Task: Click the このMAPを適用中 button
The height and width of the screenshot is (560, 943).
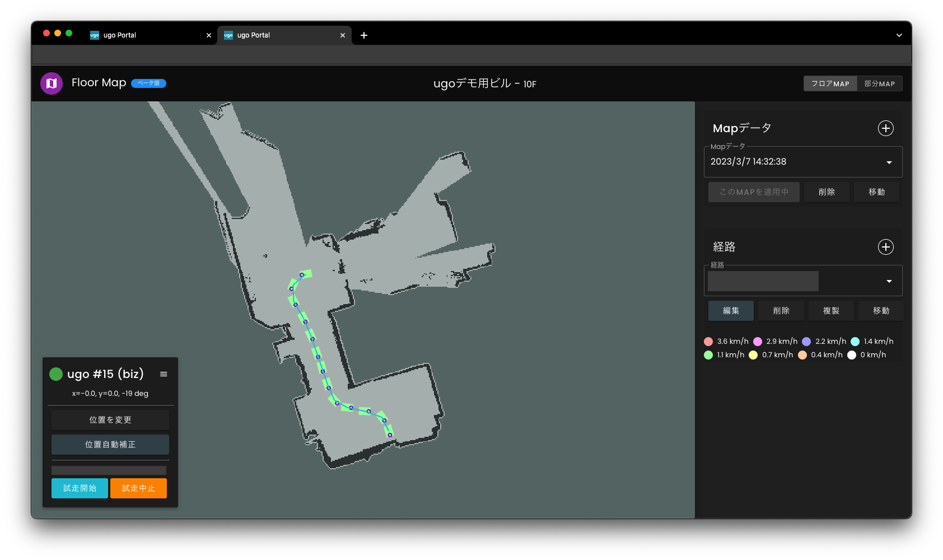Action: click(754, 192)
